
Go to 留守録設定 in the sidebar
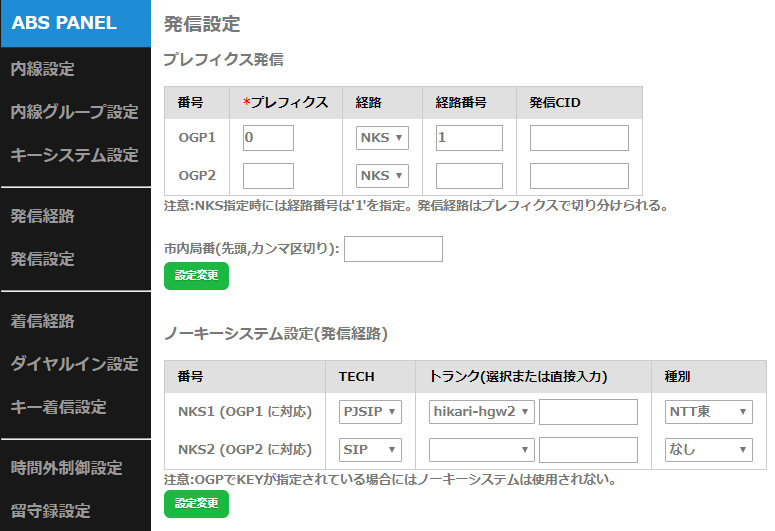[50, 511]
